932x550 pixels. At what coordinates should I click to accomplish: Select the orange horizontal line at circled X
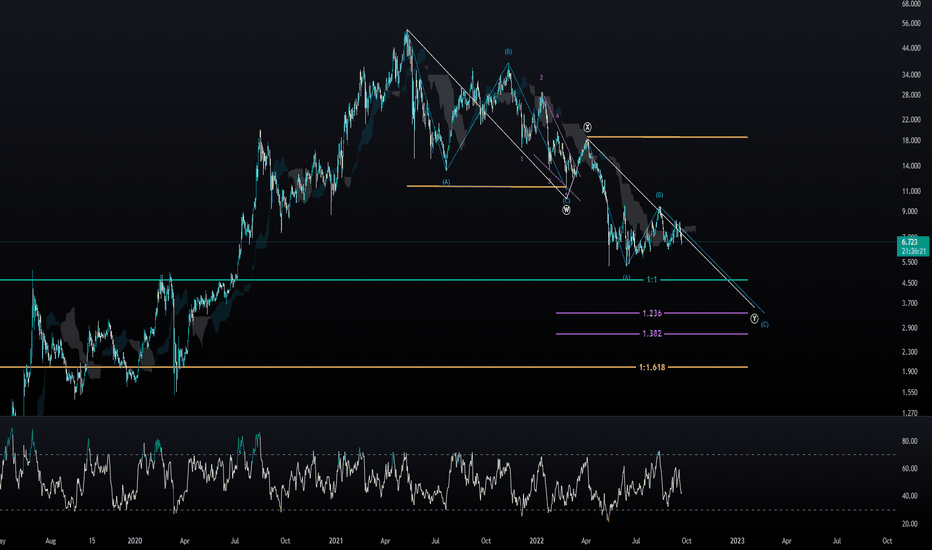667,137
